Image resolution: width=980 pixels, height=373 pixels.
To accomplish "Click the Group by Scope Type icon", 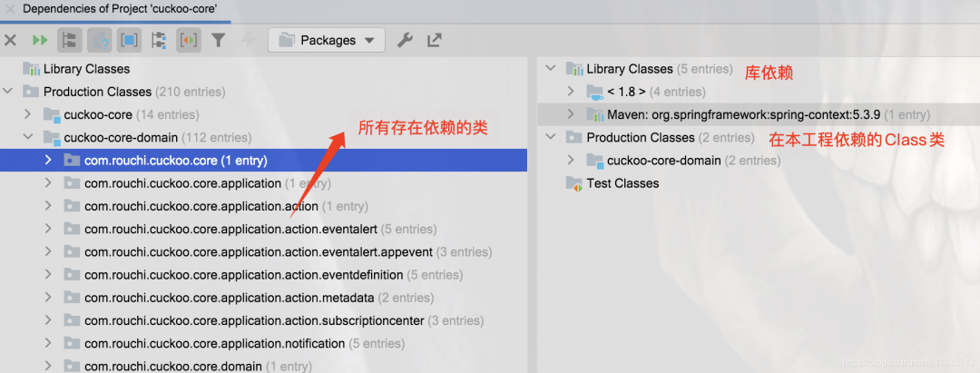I will pyautogui.click(x=159, y=41).
